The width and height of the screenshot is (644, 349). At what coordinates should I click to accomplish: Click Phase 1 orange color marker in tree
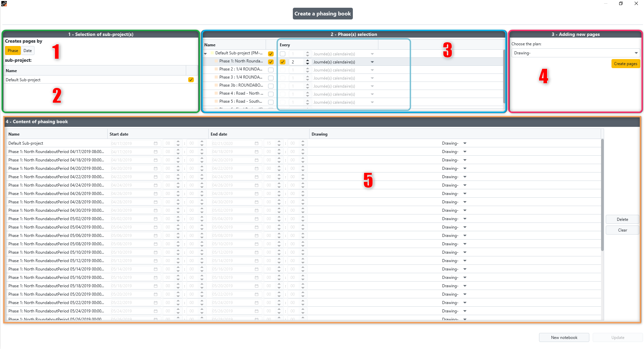[216, 61]
